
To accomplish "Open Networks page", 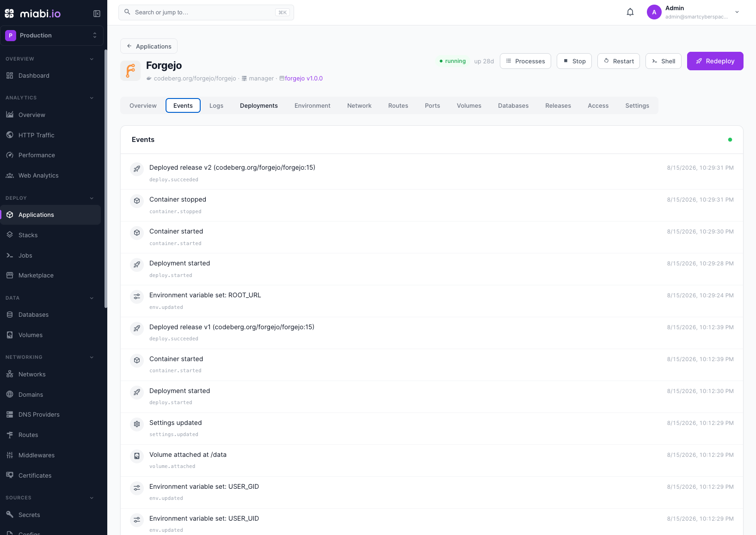I will point(50,374).
